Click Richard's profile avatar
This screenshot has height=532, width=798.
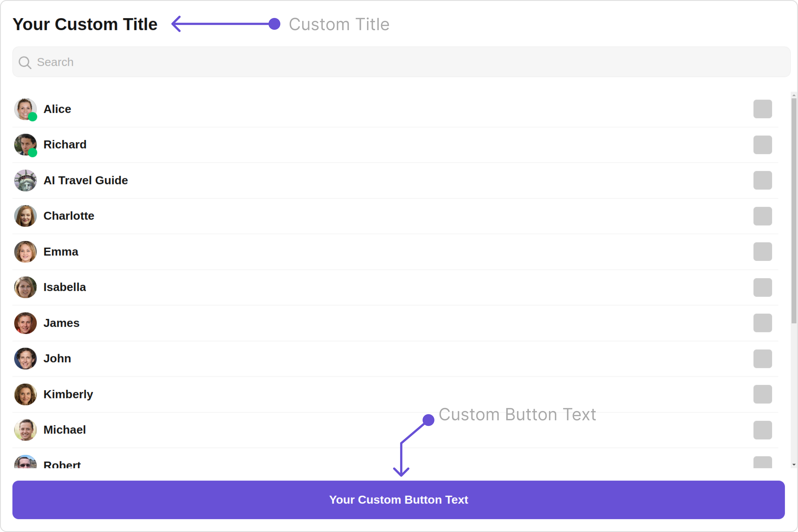click(25, 145)
